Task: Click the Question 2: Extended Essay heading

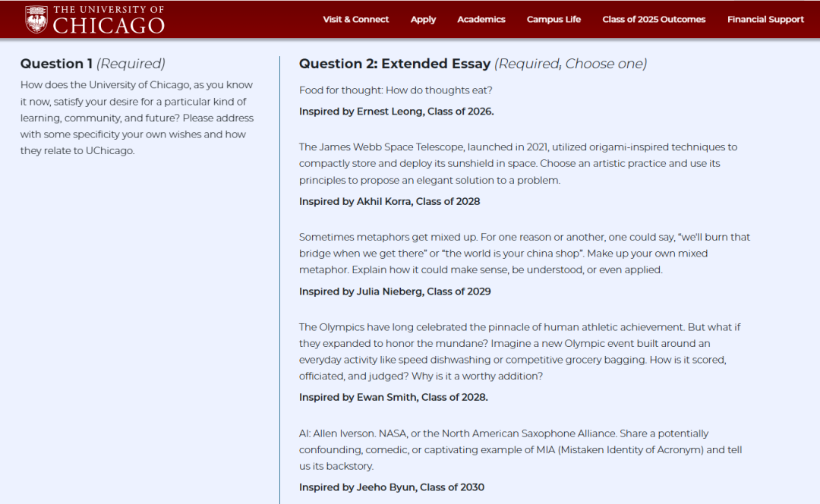Action: pos(473,64)
